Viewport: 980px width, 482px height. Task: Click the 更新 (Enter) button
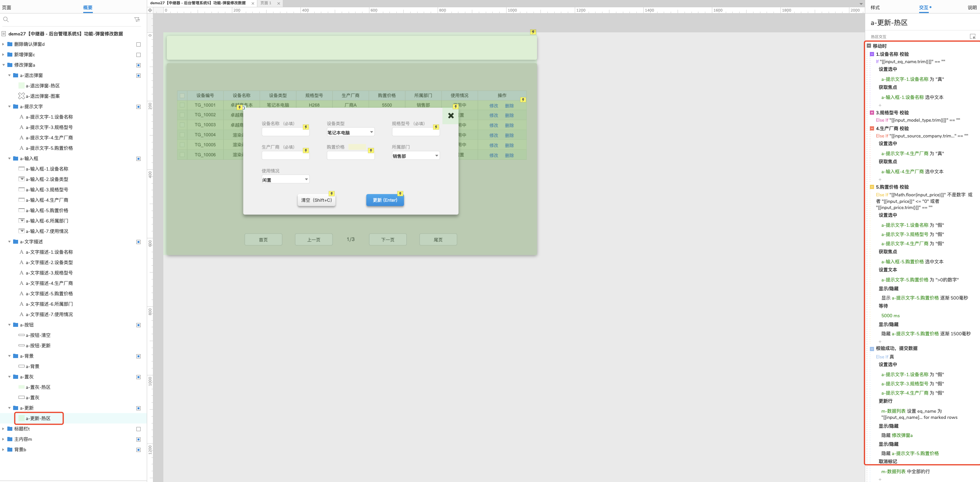(385, 200)
